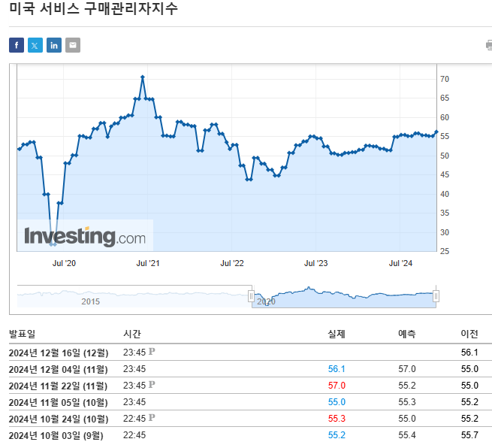
Task: Click the Investing.com logo on the chart
Action: tap(85, 236)
